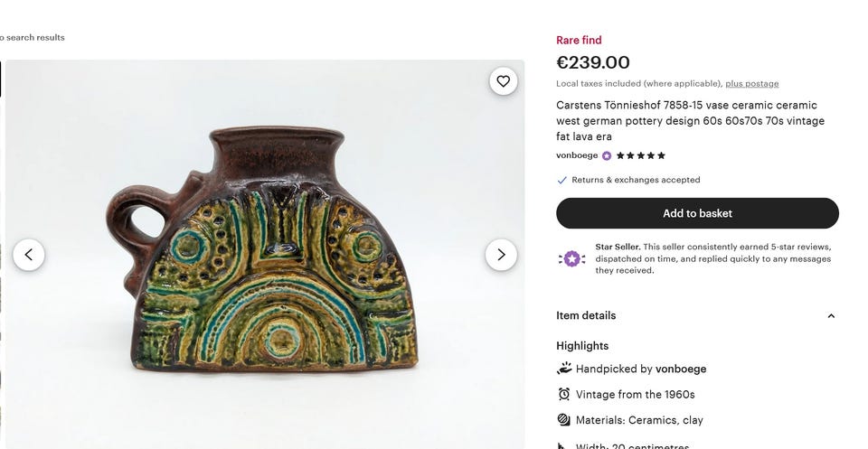Visit the vonboege shop under the title
The height and width of the screenshot is (449, 868).
pos(577,155)
